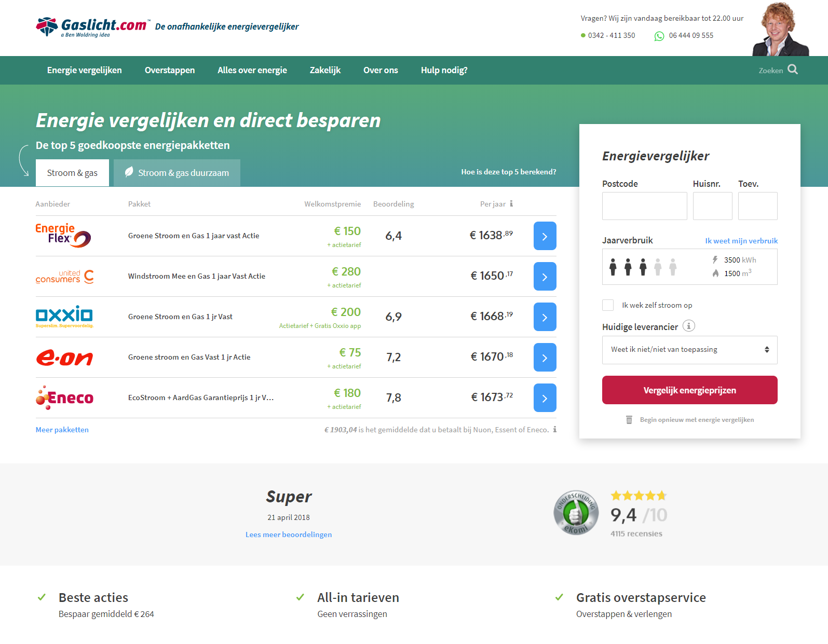
Task: Open Energie vergelijken menu
Action: click(x=85, y=70)
